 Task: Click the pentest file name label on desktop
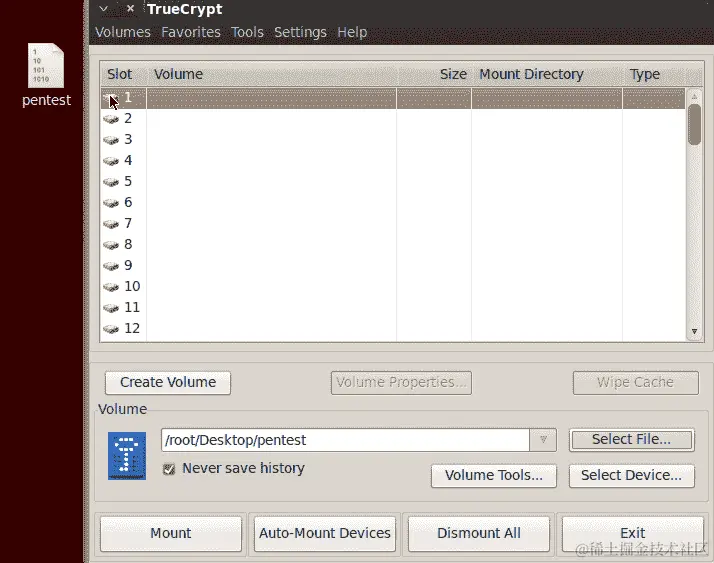click(46, 100)
